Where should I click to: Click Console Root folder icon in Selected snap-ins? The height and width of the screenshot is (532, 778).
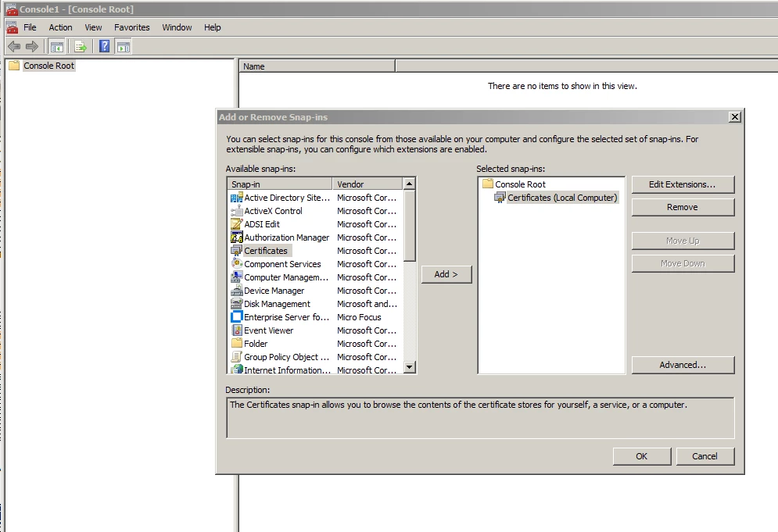coord(488,184)
